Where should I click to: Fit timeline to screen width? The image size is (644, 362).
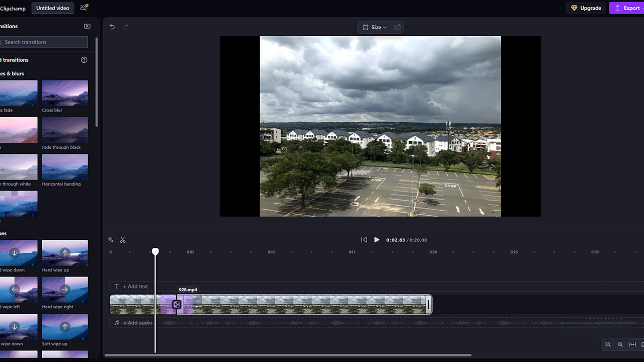(x=632, y=344)
